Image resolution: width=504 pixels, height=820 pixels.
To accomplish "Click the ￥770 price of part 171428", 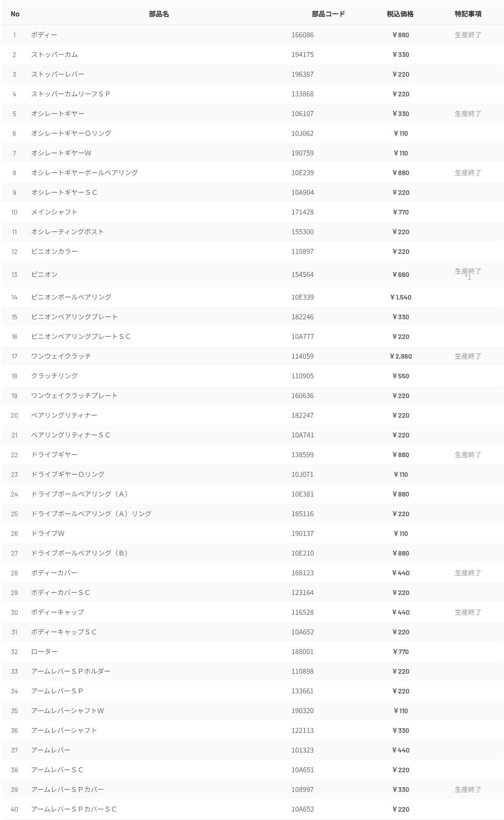I will coord(400,212).
